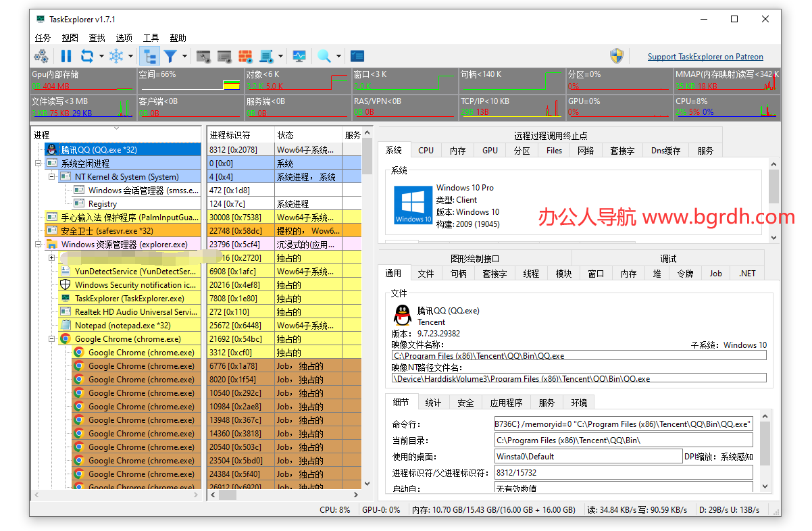This screenshot has height=531, width=812.
Task: Switch to the GPU tab
Action: (490, 150)
